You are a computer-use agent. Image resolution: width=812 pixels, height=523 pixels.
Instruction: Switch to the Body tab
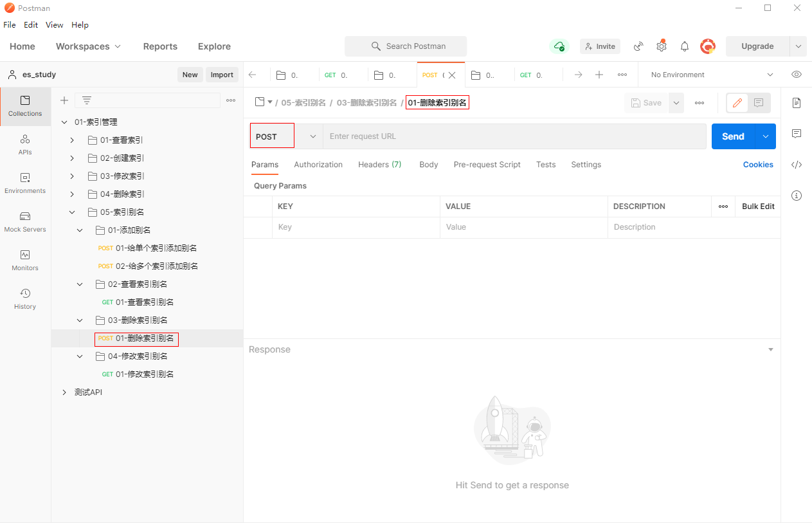(x=428, y=165)
